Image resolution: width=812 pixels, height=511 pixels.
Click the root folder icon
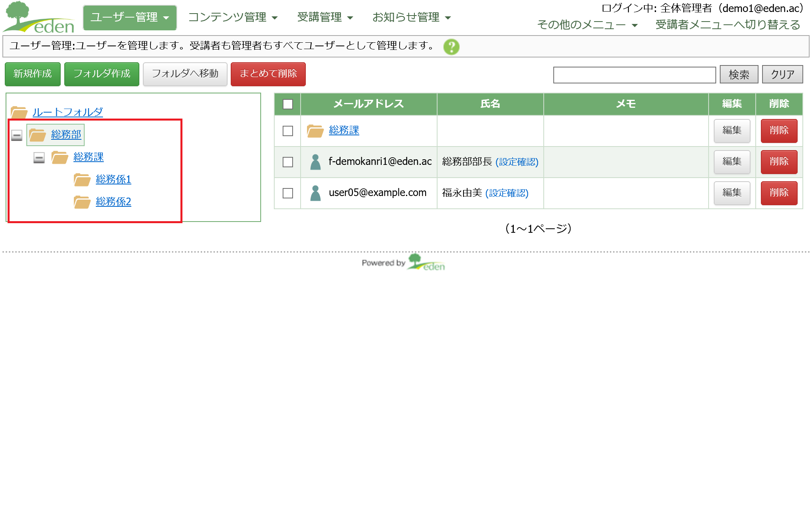click(19, 112)
